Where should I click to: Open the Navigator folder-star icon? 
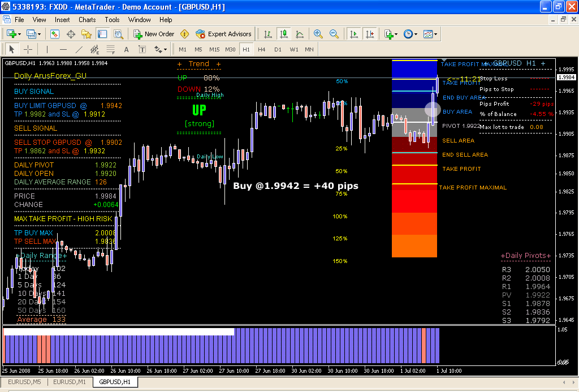click(x=87, y=34)
